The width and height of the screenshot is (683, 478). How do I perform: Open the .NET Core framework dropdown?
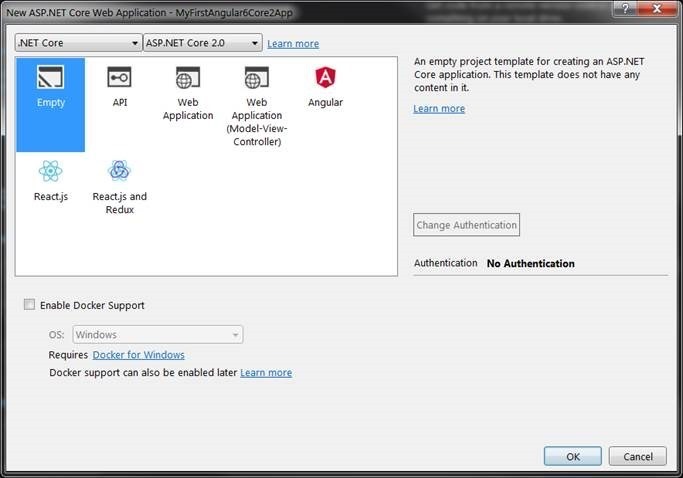click(78, 43)
